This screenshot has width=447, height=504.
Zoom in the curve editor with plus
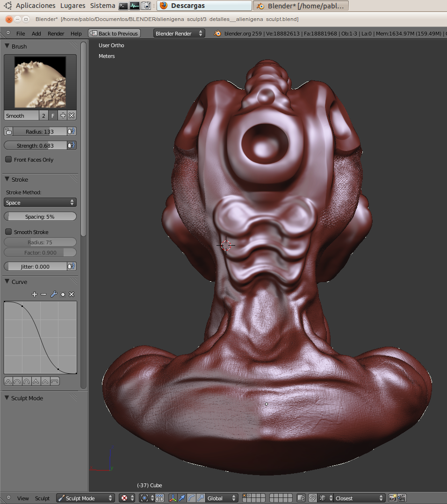[35, 294]
